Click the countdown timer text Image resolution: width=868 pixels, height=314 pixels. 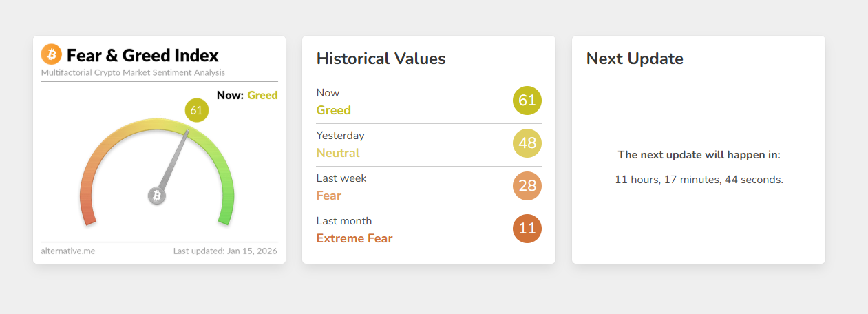click(x=699, y=180)
